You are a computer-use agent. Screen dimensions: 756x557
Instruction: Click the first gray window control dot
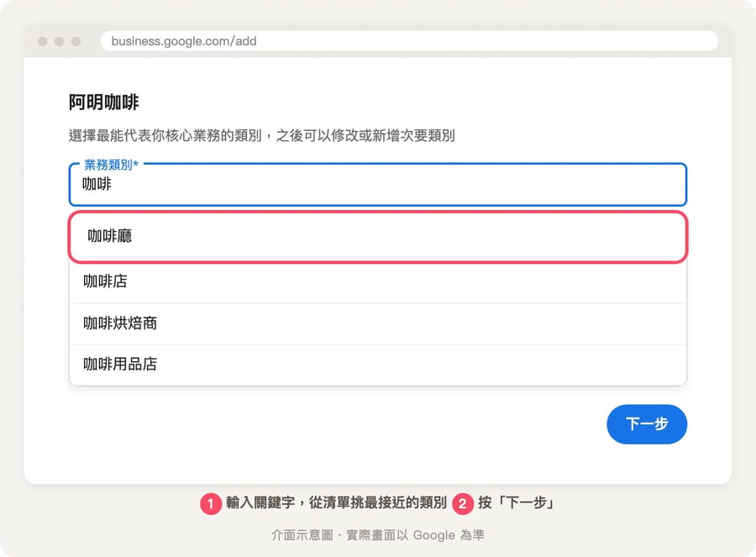(43, 41)
